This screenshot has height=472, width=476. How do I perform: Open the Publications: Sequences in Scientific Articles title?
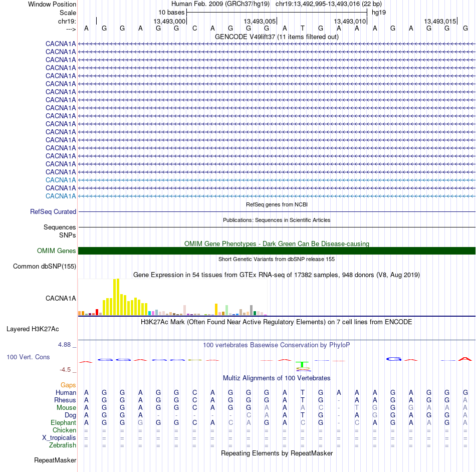pos(277,220)
